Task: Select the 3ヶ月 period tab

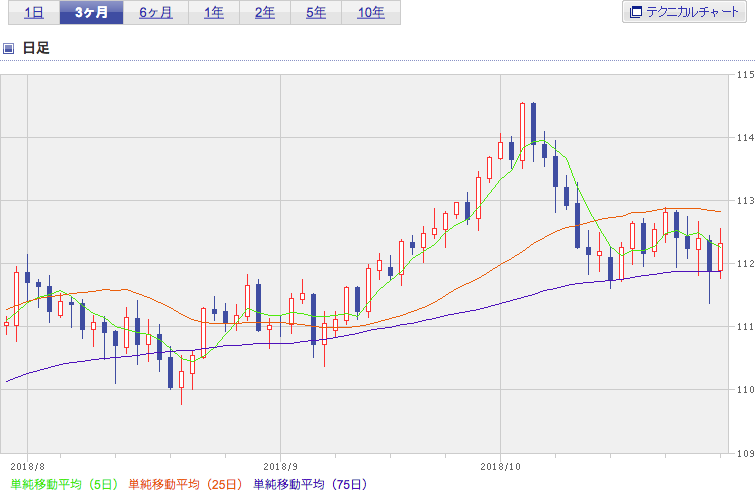Action: [91, 13]
